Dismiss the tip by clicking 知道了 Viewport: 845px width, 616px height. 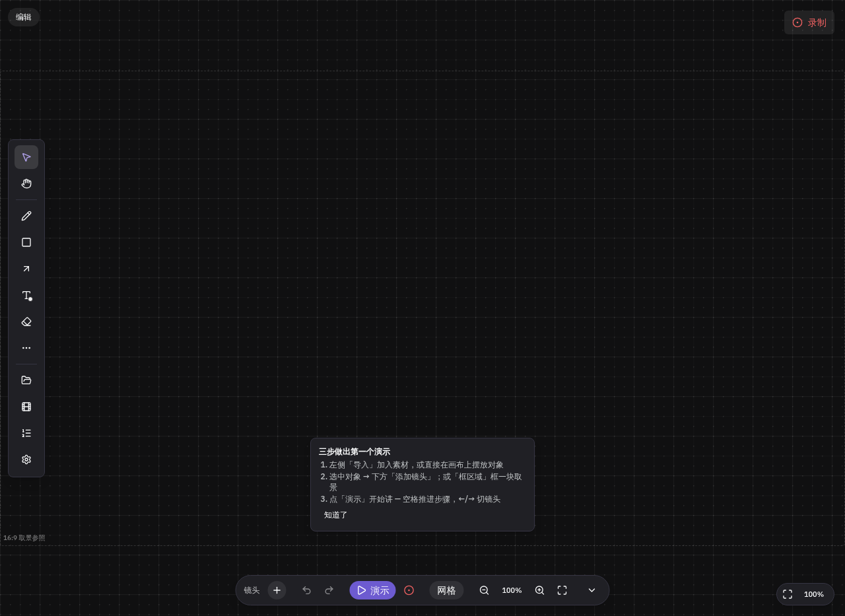point(335,515)
